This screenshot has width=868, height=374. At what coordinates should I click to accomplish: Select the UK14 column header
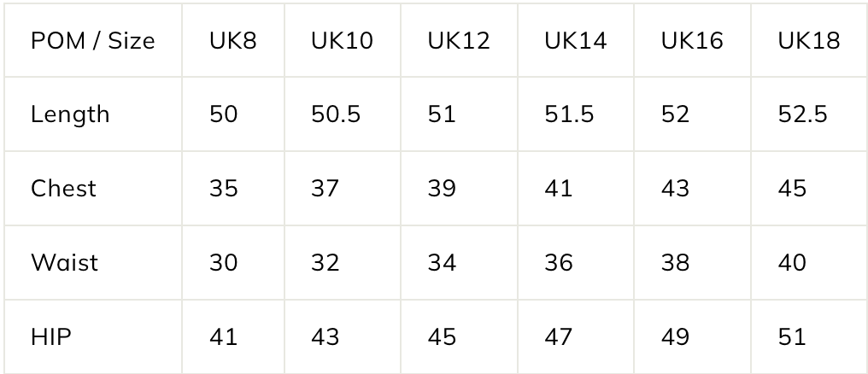pos(576,40)
